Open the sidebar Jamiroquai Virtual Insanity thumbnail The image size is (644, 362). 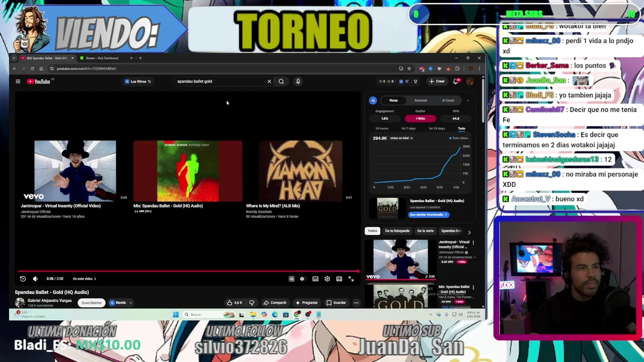(x=400, y=259)
